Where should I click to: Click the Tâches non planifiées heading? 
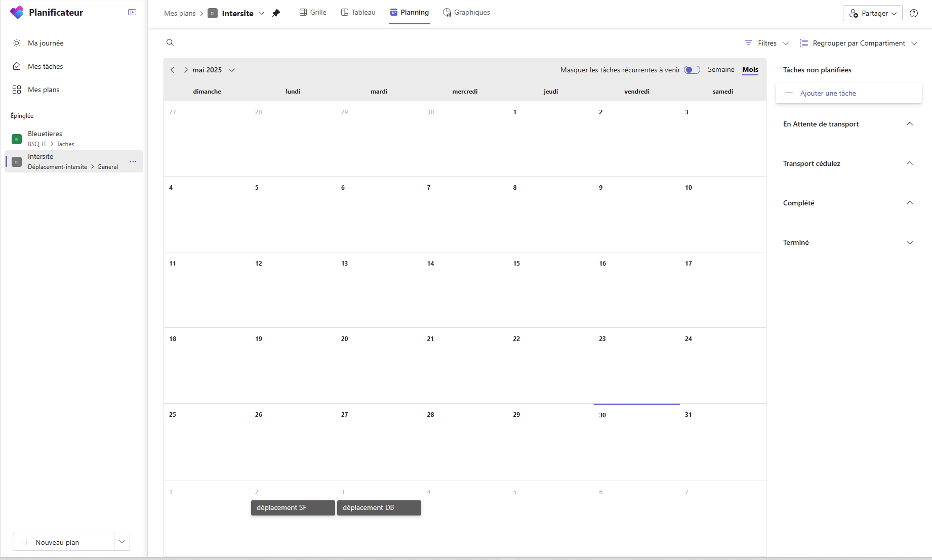point(817,70)
